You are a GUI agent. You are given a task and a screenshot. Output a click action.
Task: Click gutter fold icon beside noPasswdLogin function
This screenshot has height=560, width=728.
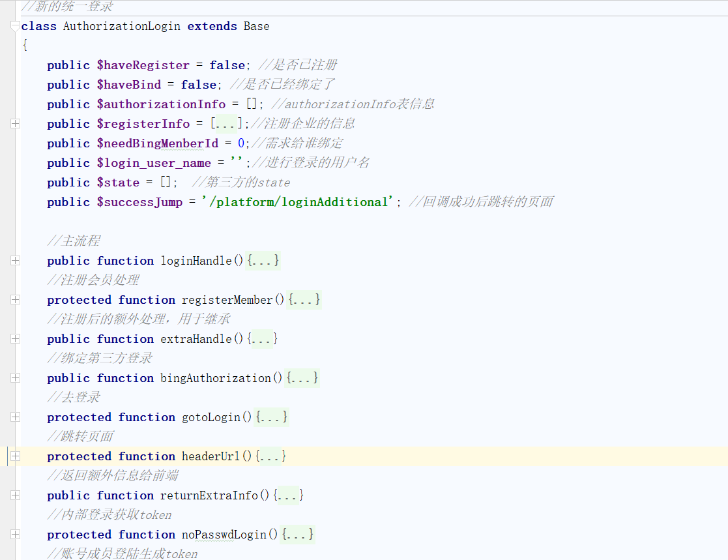click(x=15, y=535)
